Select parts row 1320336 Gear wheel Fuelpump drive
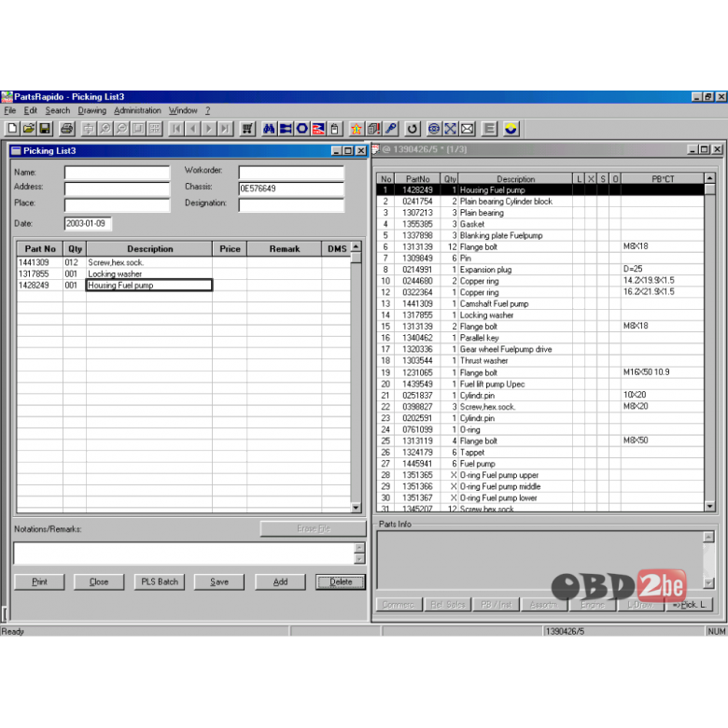 click(x=540, y=349)
